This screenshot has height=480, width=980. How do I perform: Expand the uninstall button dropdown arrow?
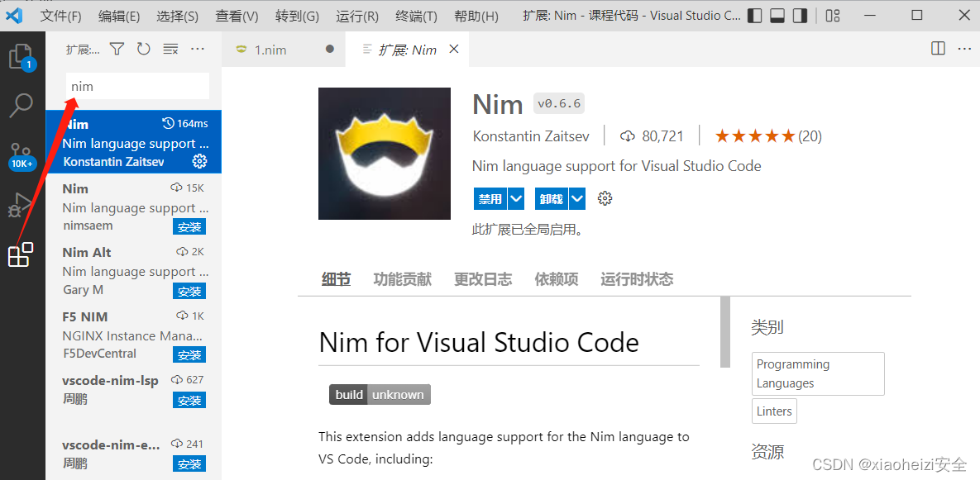(577, 199)
